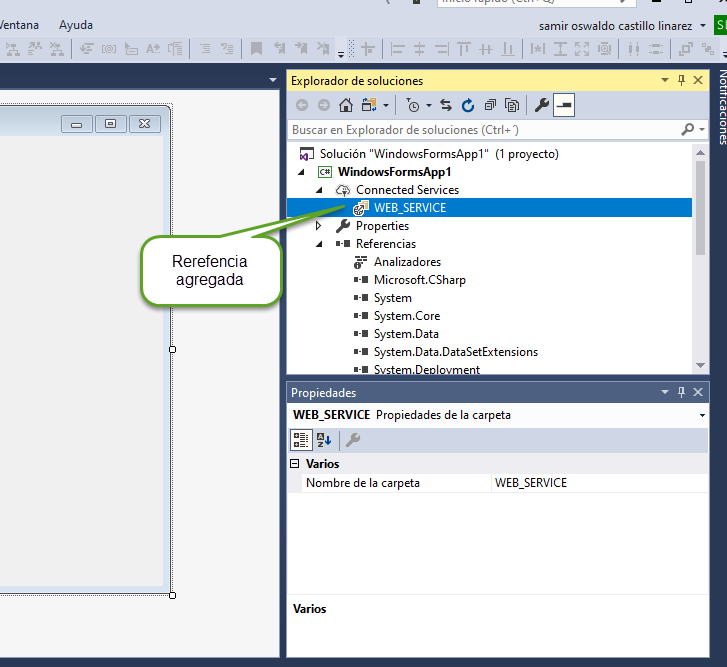Open the Propiedades object selector dropdown
Viewport: 727px width, 667px height.
pyautogui.click(x=702, y=415)
